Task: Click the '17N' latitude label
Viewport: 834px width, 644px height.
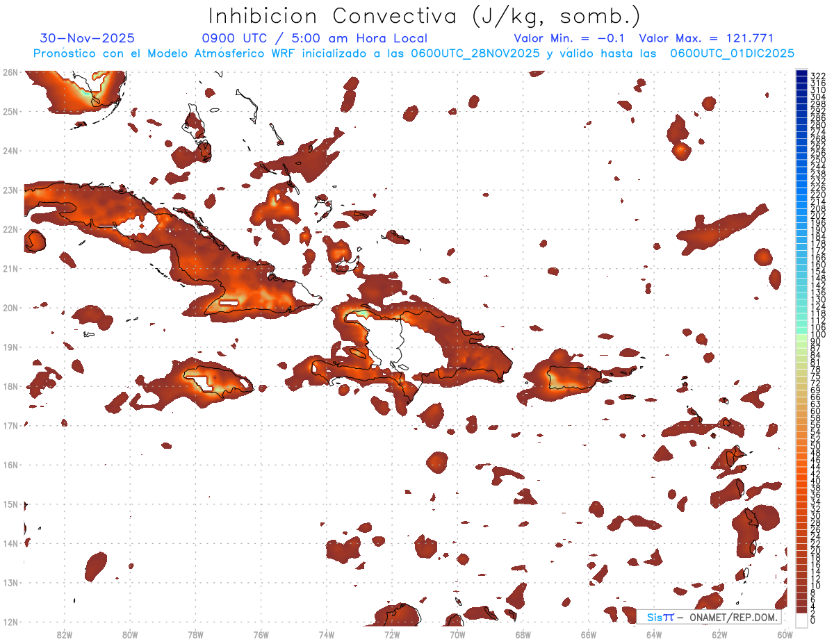Action: [10, 425]
